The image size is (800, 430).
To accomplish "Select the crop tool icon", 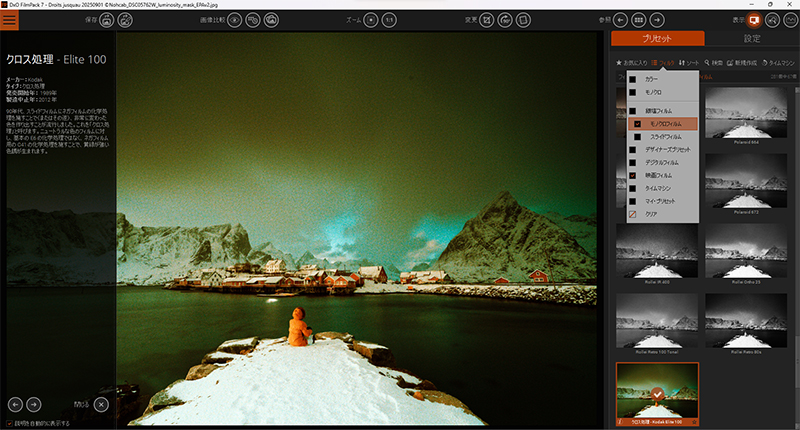I will tap(487, 20).
